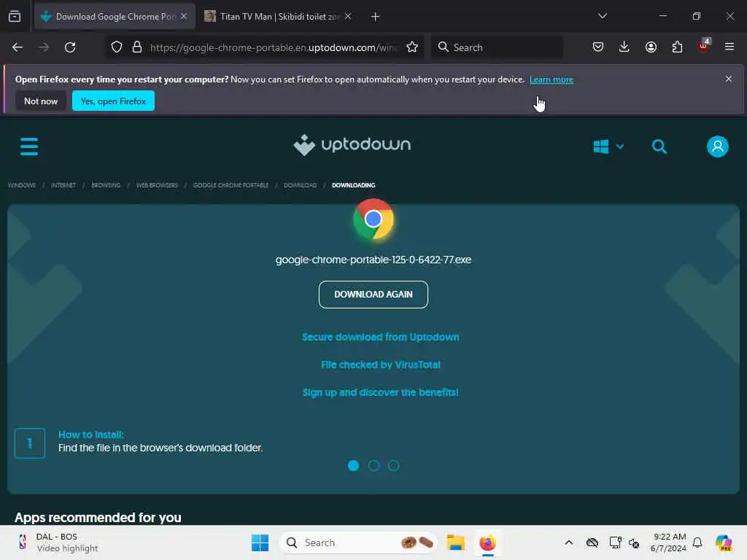747x560 pixels.
Task: Select first slide dot of install guide
Action: [354, 465]
